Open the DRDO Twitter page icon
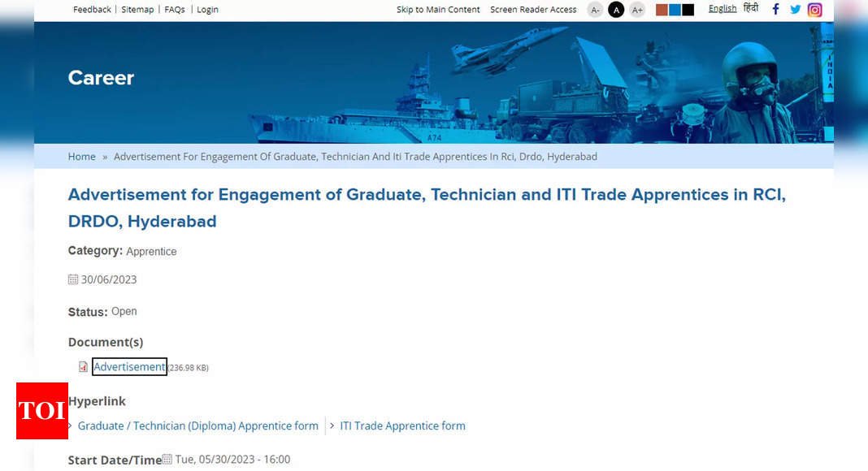Viewport: 868px width, 471px height. tap(795, 10)
